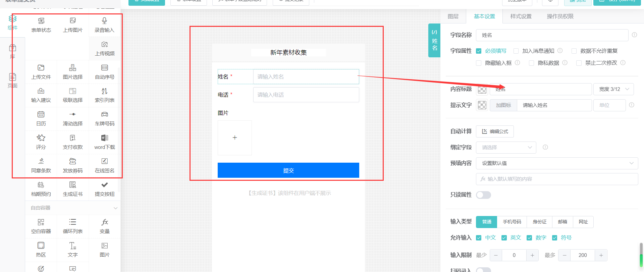This screenshot has width=644, height=272.
Task: Toggle the 只读属性 read-only switch
Action: coord(483,195)
